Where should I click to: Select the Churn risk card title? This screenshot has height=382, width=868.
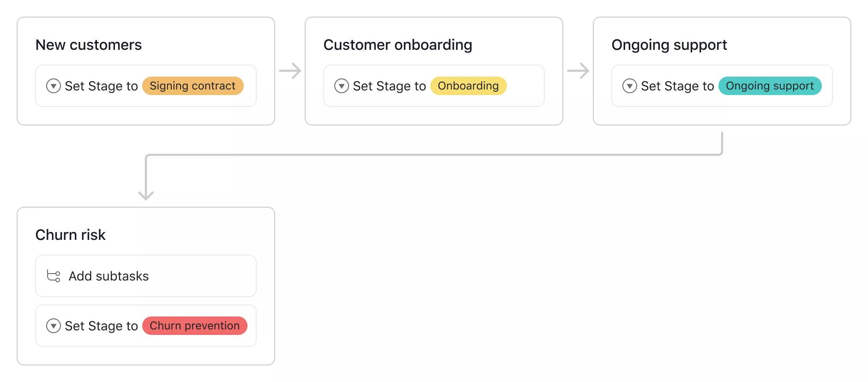[x=71, y=235]
